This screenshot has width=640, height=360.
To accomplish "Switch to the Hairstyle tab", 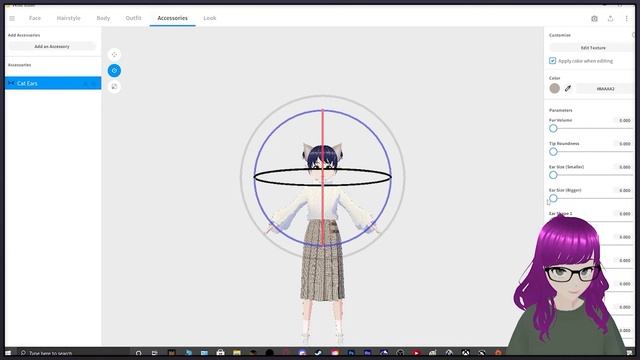I will pyautogui.click(x=69, y=18).
